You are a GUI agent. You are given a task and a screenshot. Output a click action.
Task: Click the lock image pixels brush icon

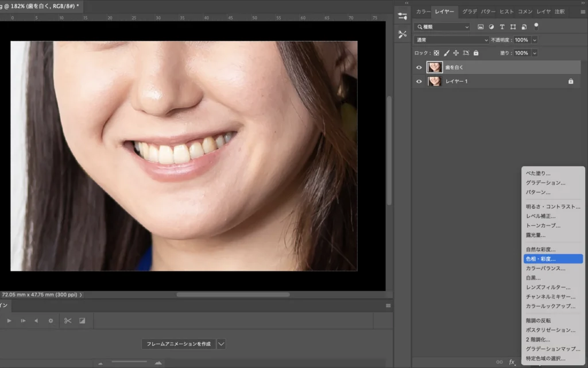pos(446,53)
